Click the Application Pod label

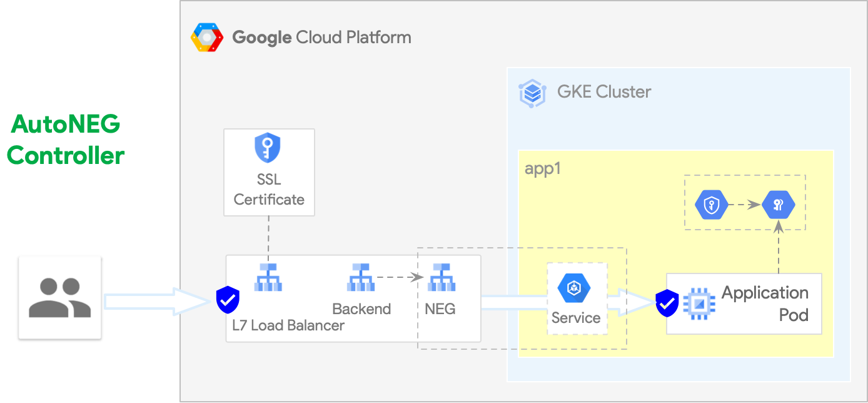(x=765, y=304)
